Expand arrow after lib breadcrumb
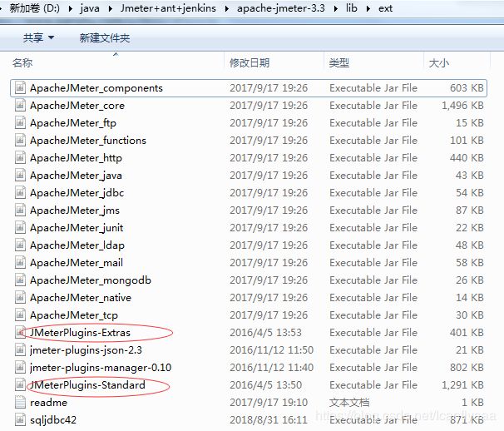The width and height of the screenshot is (504, 431). 368,8
